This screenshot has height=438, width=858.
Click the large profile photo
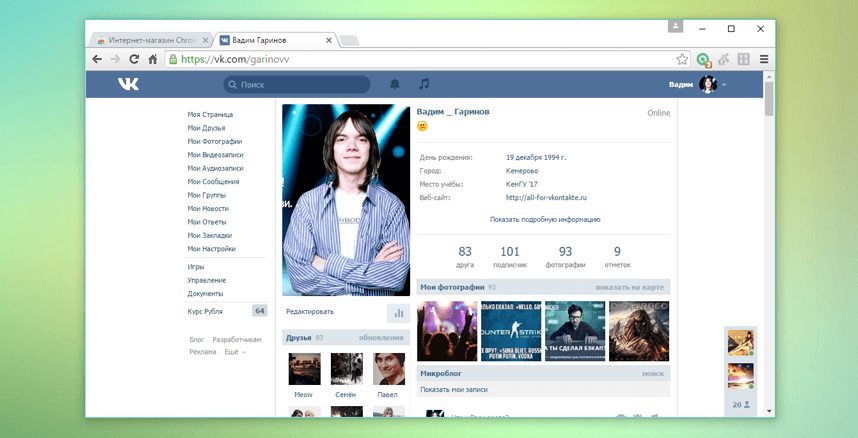[x=346, y=200]
